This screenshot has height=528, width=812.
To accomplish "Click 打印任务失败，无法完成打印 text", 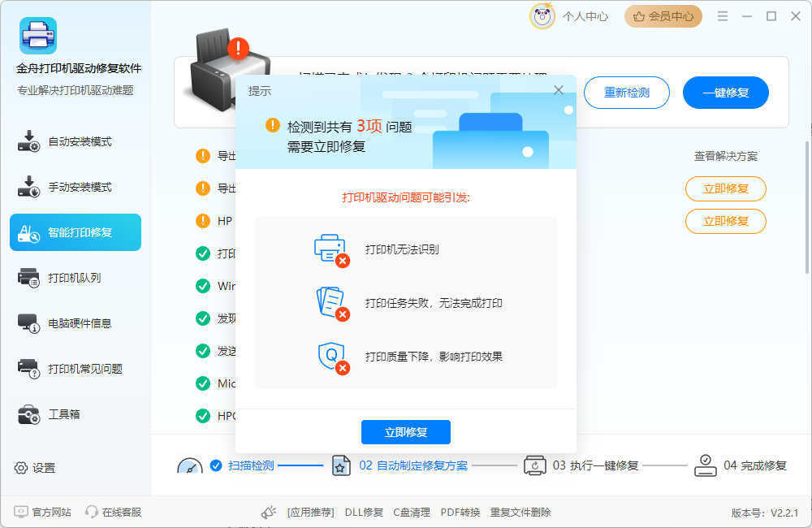I will coord(434,303).
